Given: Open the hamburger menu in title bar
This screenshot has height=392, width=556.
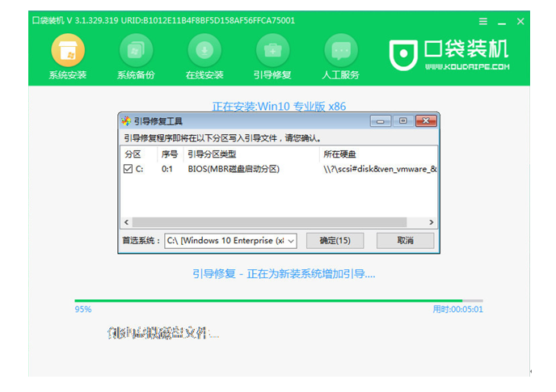Looking at the screenshot, I should tap(483, 22).
